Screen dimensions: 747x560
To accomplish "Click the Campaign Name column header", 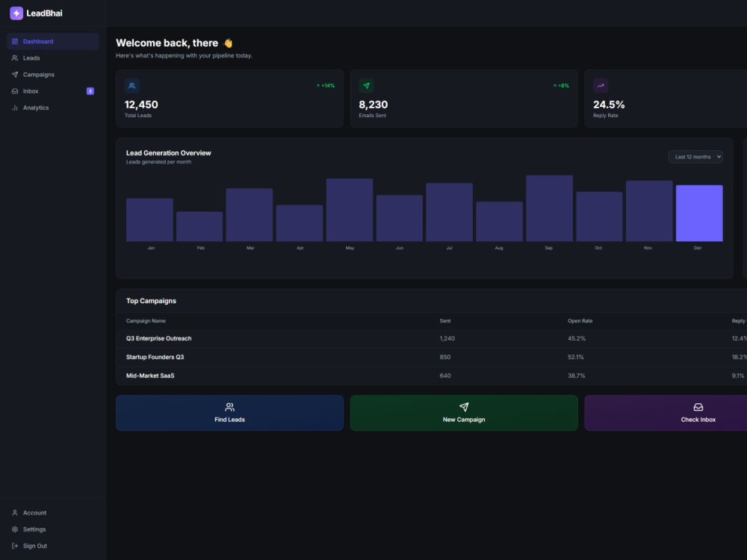I will click(x=146, y=321).
